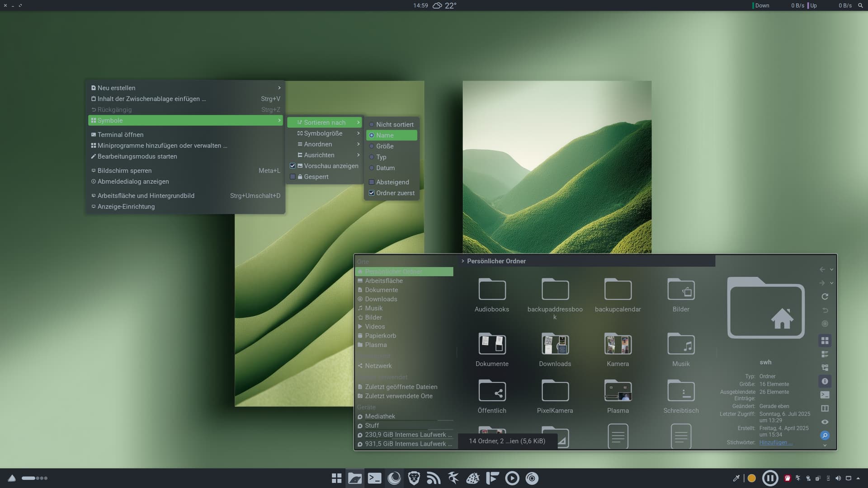Click the orange color circle in tray
Viewport: 868px width, 488px height.
point(751,478)
